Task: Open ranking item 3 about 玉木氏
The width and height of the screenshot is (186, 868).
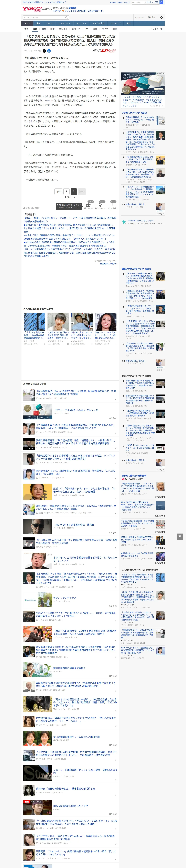Action: click(140, 160)
